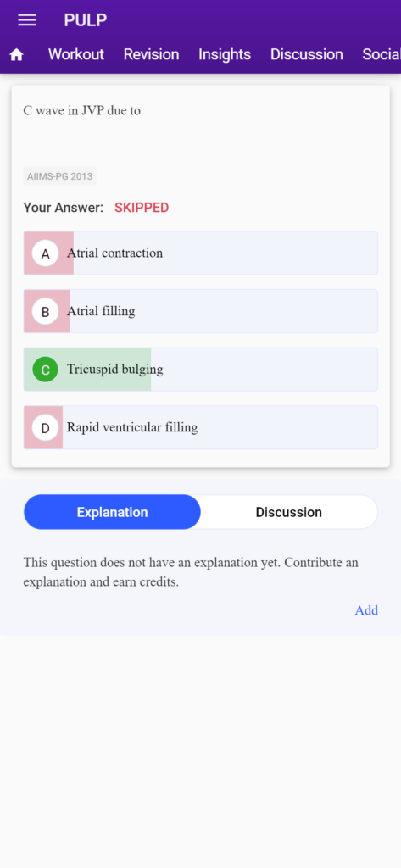Choose the Rapid ventricular filling answer
The height and width of the screenshot is (868, 401).
200,427
